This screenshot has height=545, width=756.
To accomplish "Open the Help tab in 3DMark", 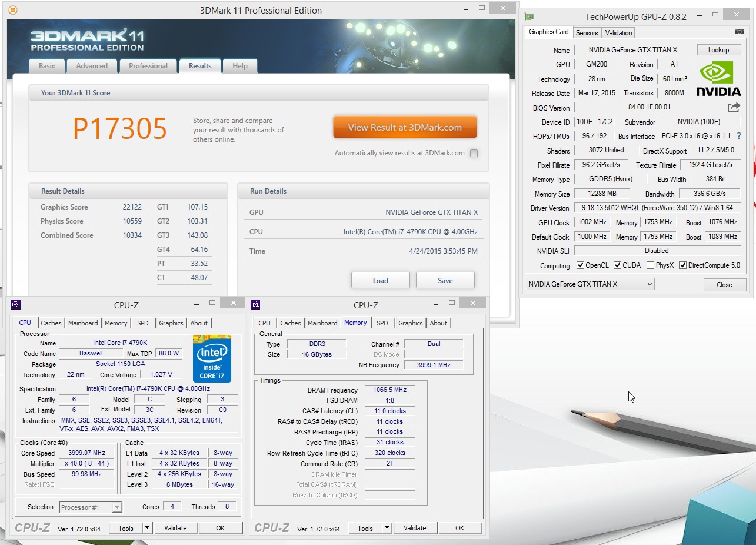I will 240,66.
